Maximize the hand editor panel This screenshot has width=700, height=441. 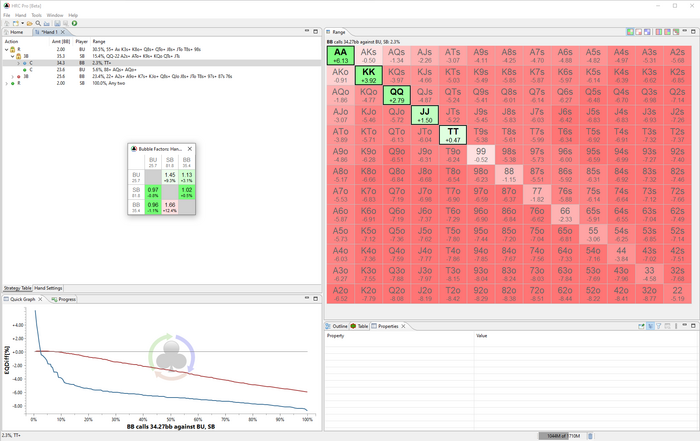click(x=316, y=31)
